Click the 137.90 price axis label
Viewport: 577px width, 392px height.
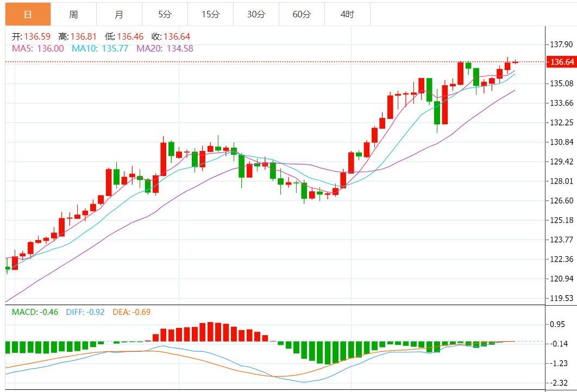pos(562,45)
